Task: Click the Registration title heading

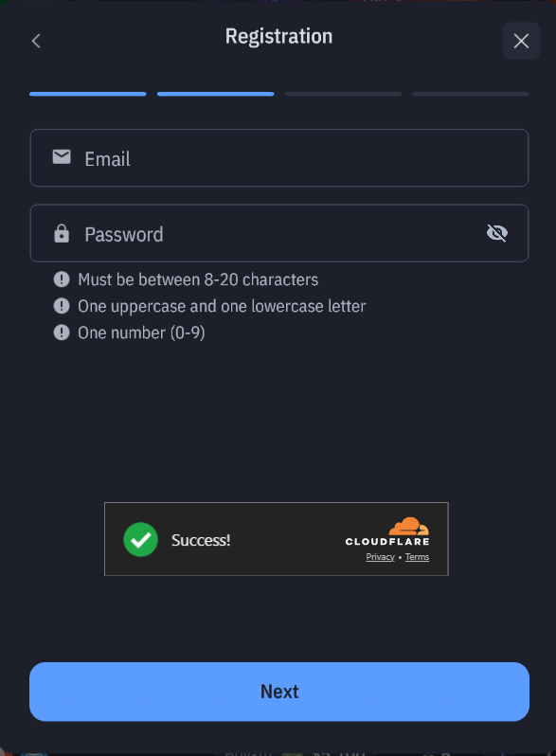Action: 278,37
